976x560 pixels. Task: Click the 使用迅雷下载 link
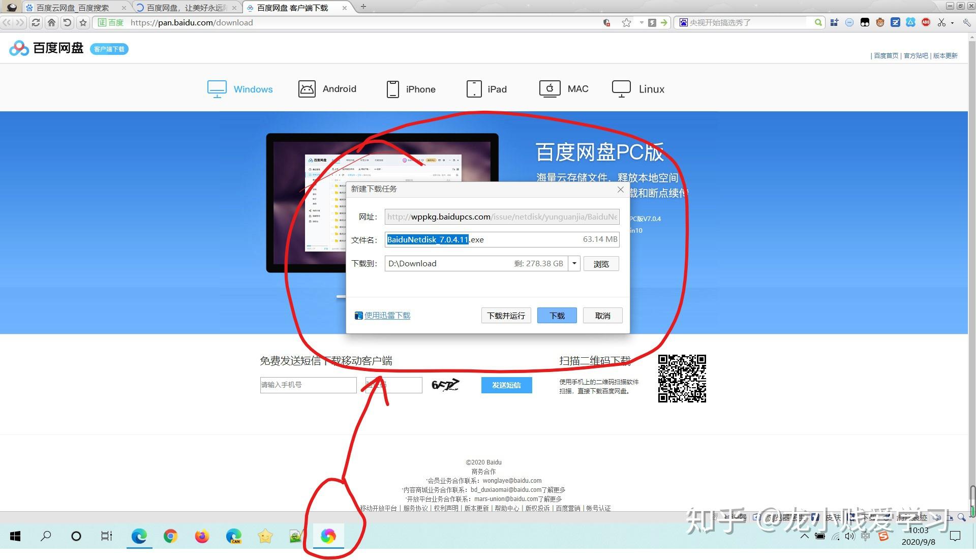387,316
